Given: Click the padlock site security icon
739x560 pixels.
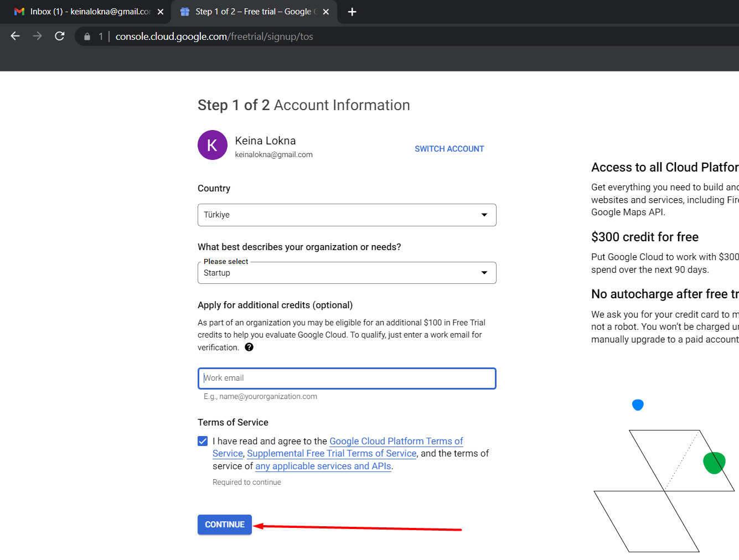Looking at the screenshot, I should click(x=87, y=37).
